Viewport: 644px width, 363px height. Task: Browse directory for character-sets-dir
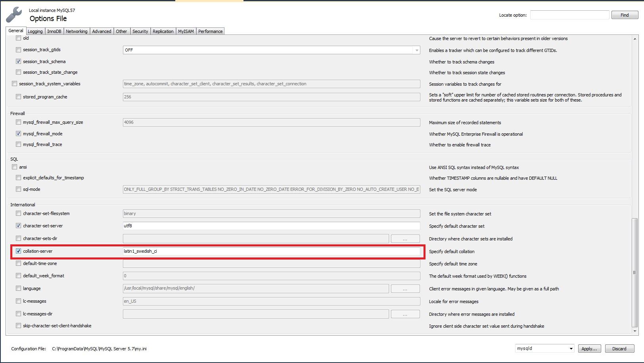pyautogui.click(x=405, y=238)
